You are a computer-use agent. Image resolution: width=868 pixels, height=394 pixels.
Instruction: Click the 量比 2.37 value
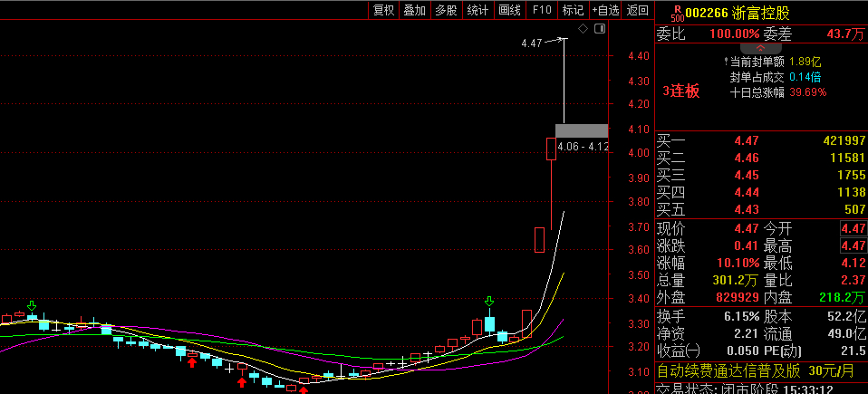pyautogui.click(x=854, y=280)
